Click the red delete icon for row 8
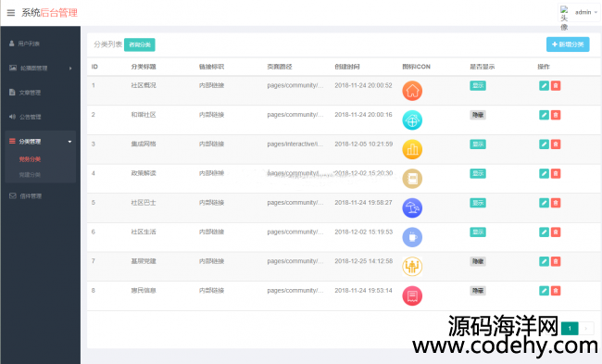The width and height of the screenshot is (602, 364). 556,291
